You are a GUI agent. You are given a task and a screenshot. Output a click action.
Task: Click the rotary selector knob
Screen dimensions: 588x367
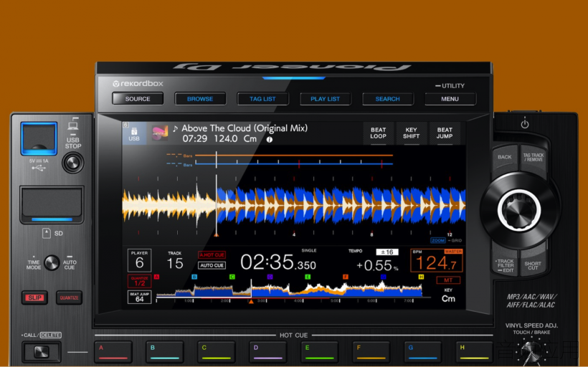[519, 210]
